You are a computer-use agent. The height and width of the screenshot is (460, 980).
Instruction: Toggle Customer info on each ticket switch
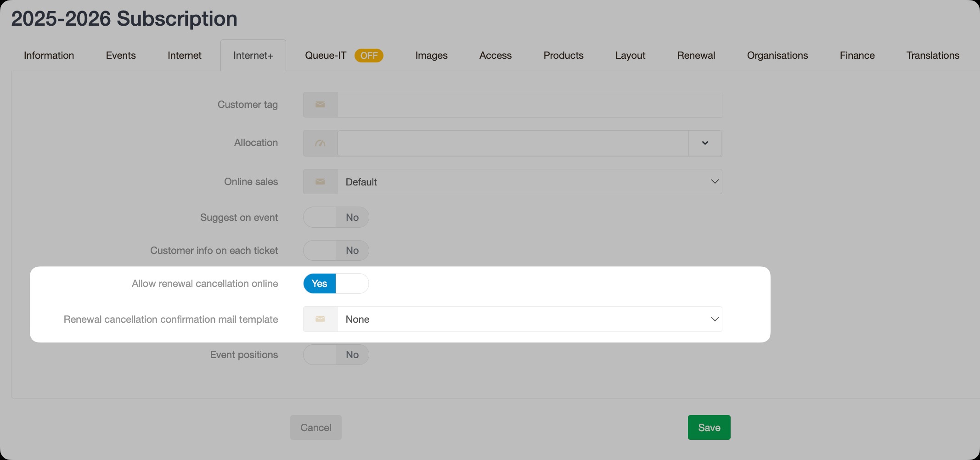(x=336, y=250)
